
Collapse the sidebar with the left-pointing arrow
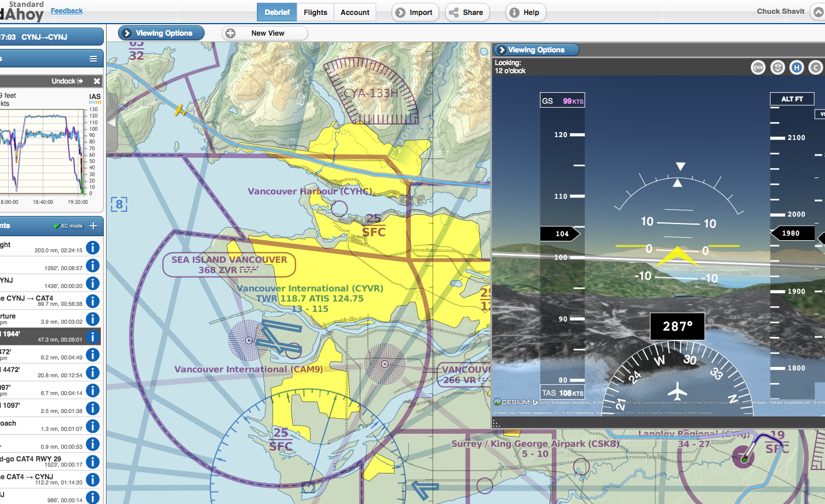[111, 122]
